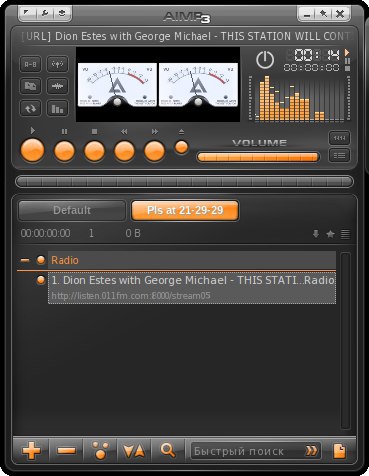Image resolution: width=369 pixels, height=476 pixels.
Task: Click the scrolling track title display
Action: click(186, 36)
